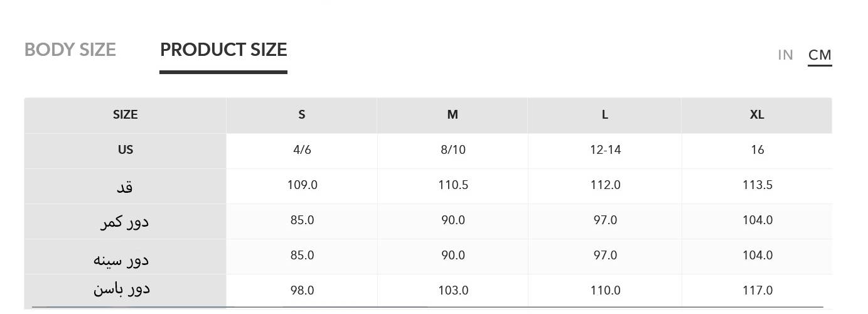Click the 117.0 hip value for XL
The image size is (868, 314).
click(757, 291)
